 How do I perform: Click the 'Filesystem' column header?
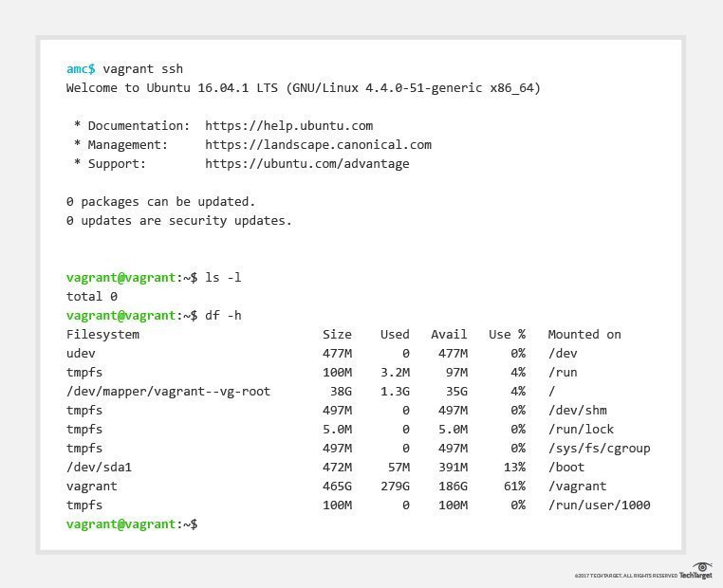(102, 334)
